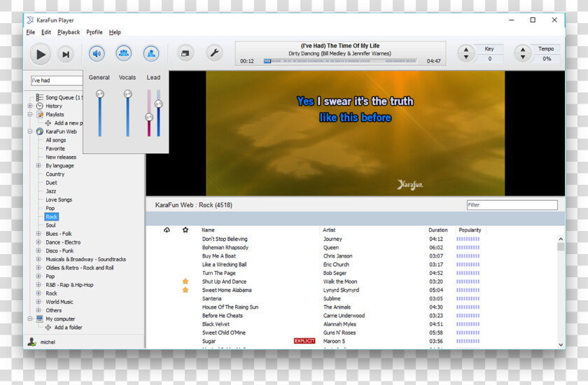Open the Edit menu
Image resolution: width=588 pixels, height=385 pixels.
(x=46, y=32)
